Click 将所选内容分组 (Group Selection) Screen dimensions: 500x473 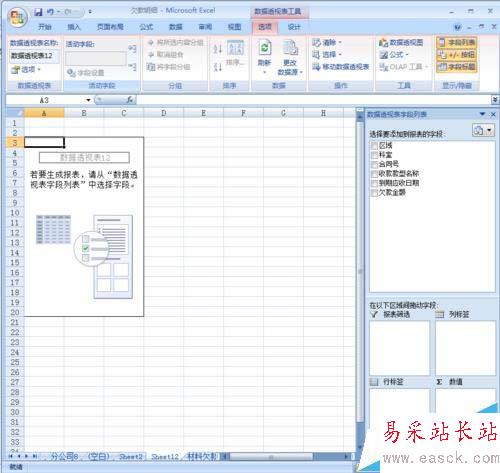pyautogui.click(x=176, y=43)
